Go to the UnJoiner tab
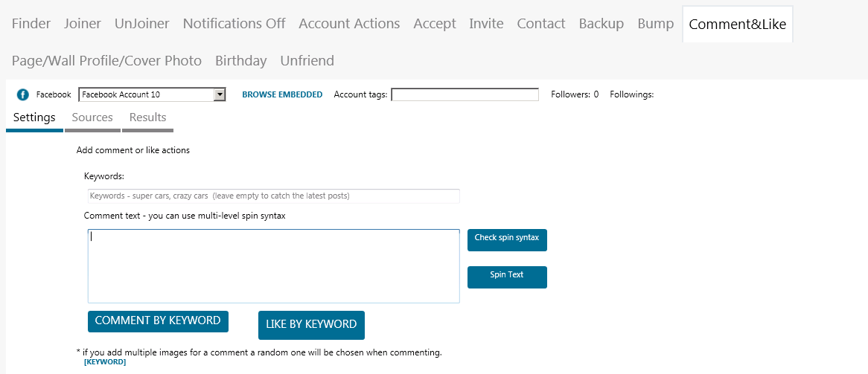Screen dimensions: 868x374 [x=141, y=24]
